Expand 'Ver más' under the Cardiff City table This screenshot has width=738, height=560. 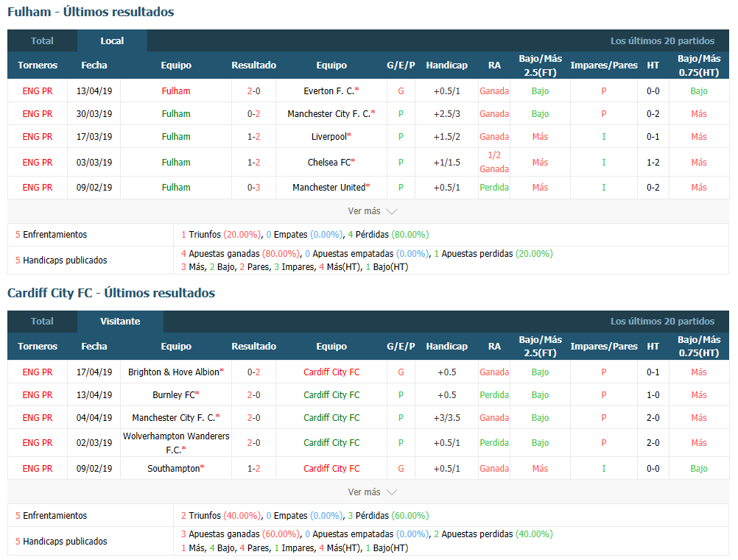click(372, 492)
